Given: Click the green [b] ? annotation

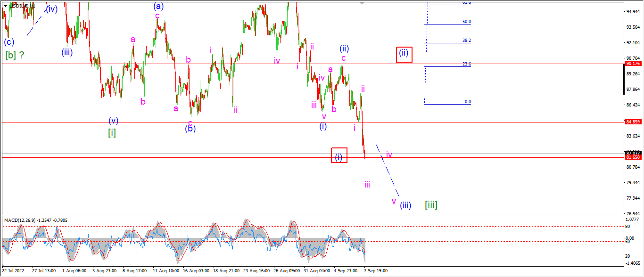Looking at the screenshot, I should point(15,55).
